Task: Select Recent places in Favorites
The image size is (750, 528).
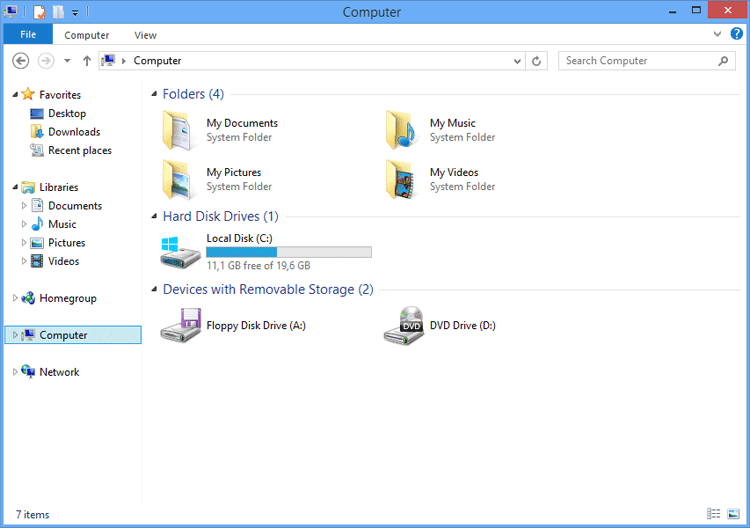Action: (x=79, y=150)
